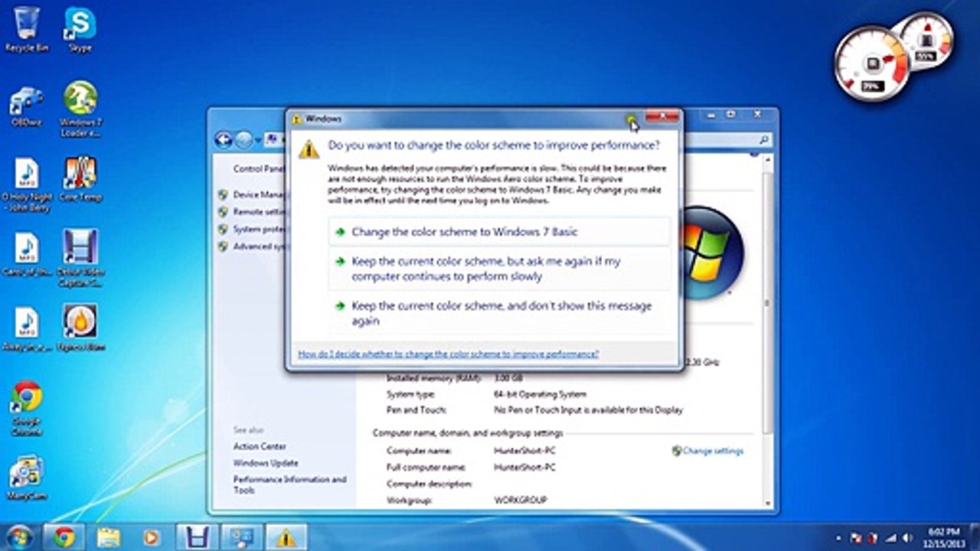Open the Recycle Bin desktop icon
The image size is (980, 551).
[27, 29]
